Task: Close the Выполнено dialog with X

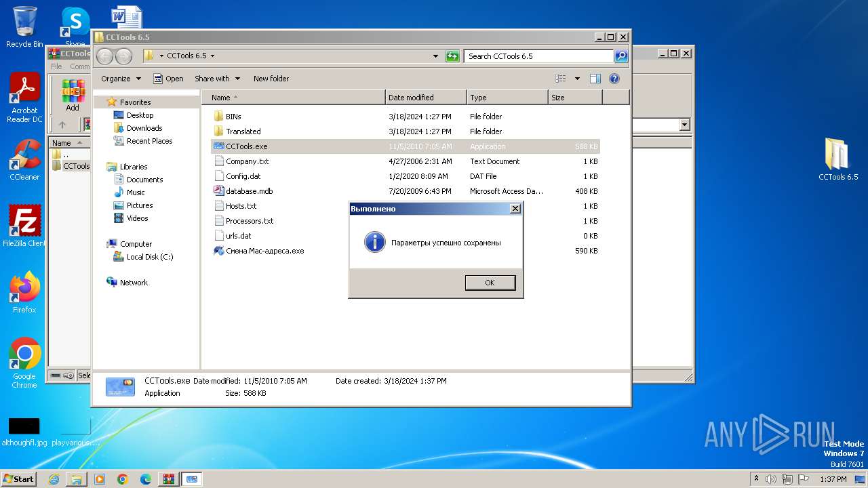Action: click(x=515, y=209)
